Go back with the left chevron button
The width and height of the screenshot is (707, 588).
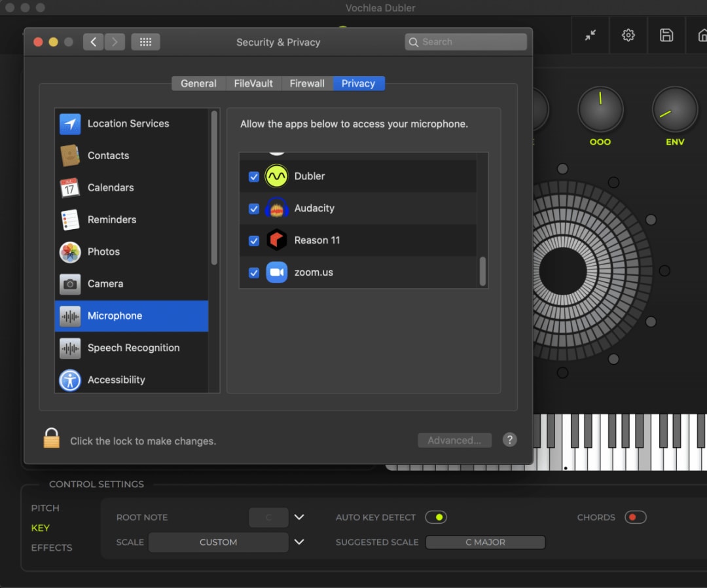pyautogui.click(x=94, y=42)
